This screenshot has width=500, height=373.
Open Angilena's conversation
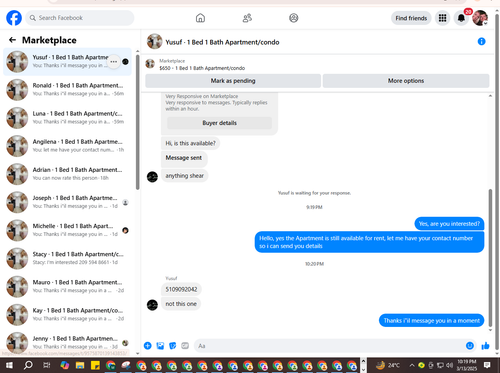[67, 146]
